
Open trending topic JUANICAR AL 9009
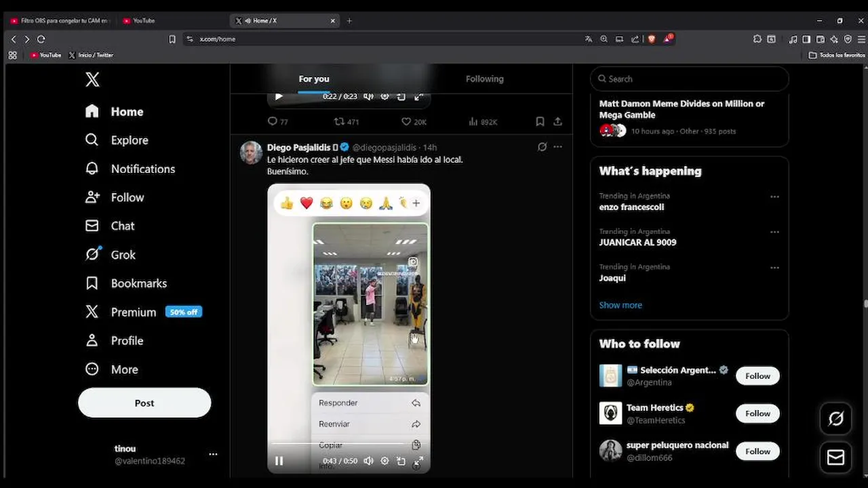click(x=637, y=242)
